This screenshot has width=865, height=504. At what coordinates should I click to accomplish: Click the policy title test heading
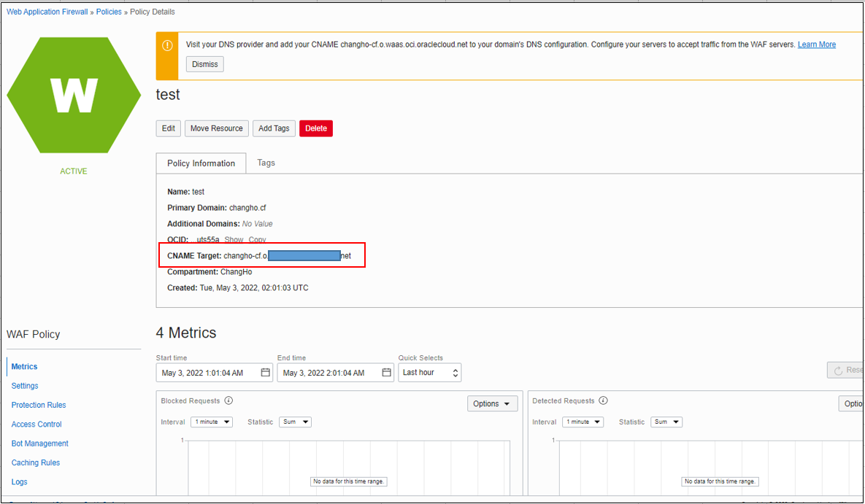click(168, 94)
